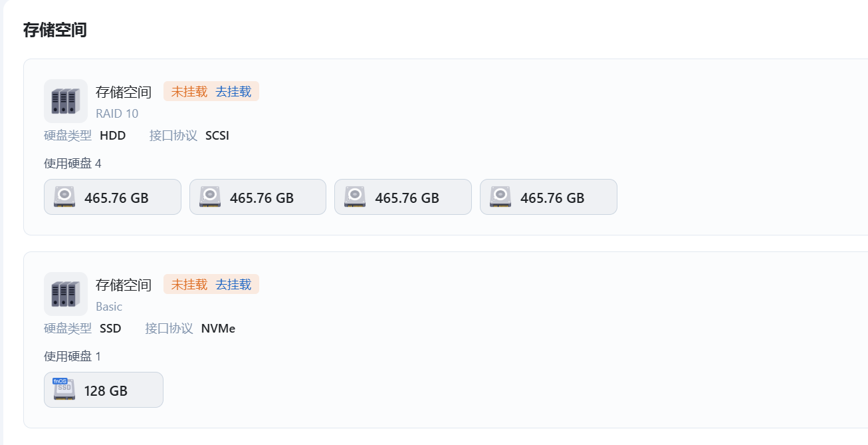
Task: Click the 使用硬盘 4 label
Action: pyautogui.click(x=72, y=164)
